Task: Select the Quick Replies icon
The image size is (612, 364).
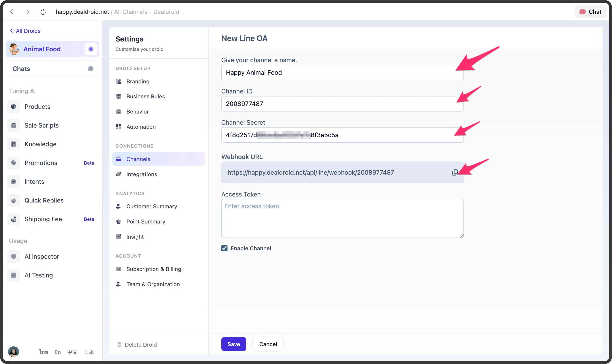Action: coord(13,200)
